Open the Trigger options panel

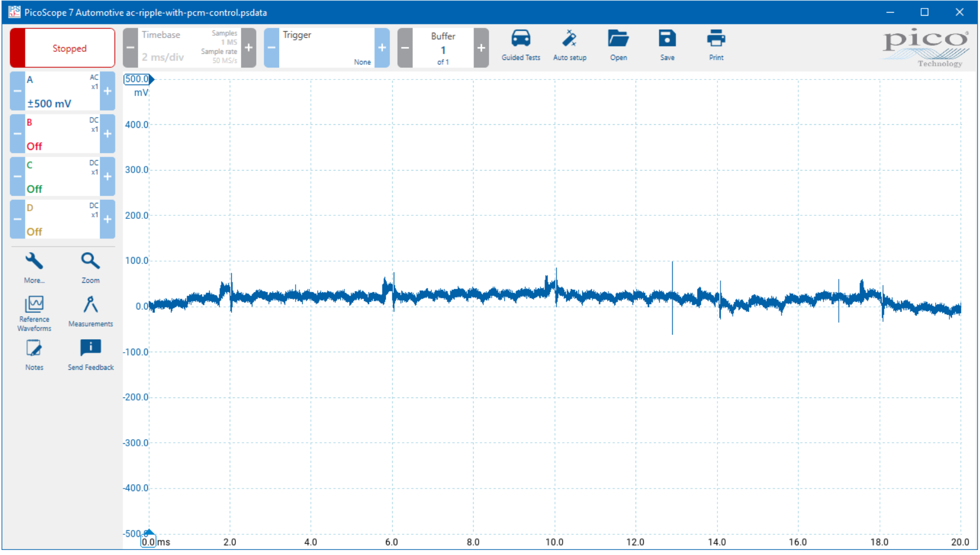(326, 48)
